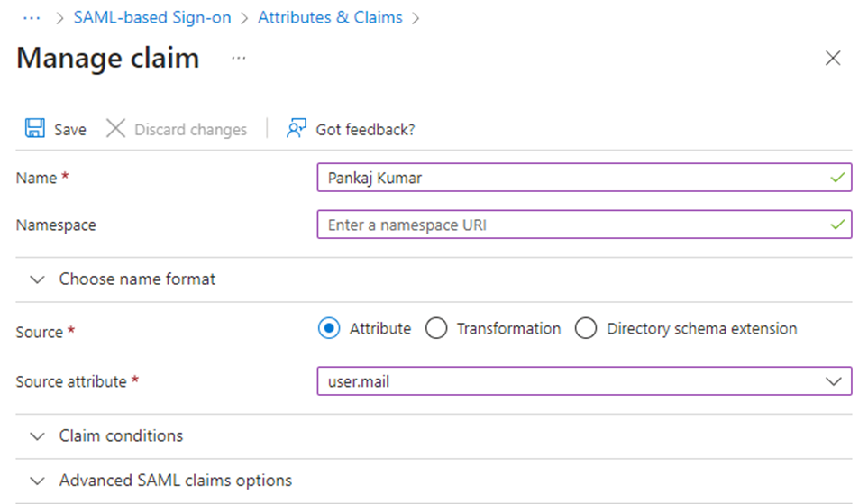
Task: Click the Discard changes X icon
Action: 115,128
